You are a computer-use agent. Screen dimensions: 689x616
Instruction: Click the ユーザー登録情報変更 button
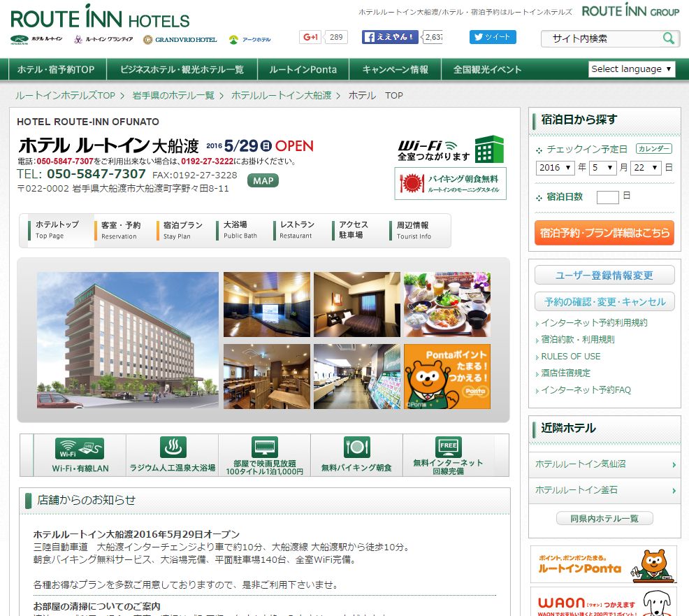tap(604, 275)
